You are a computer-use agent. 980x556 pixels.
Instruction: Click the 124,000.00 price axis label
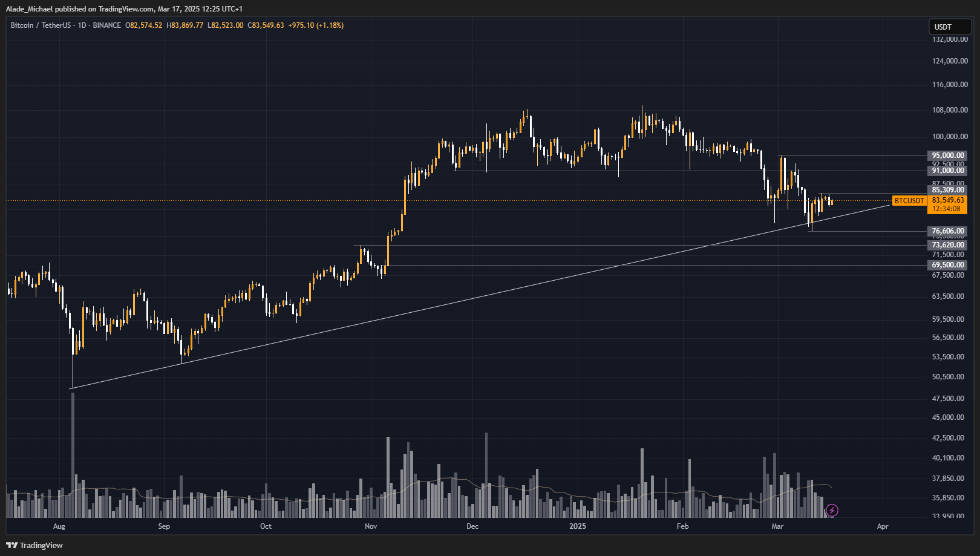(950, 61)
